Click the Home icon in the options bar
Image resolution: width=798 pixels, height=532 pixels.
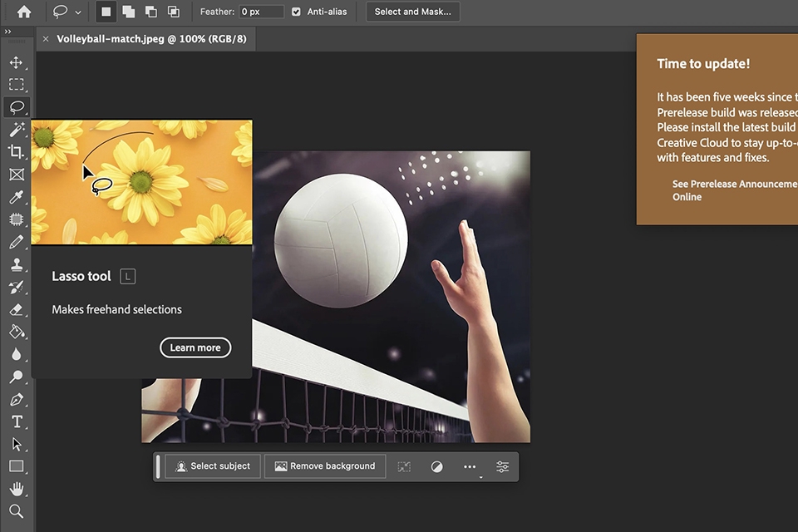pyautogui.click(x=22, y=12)
